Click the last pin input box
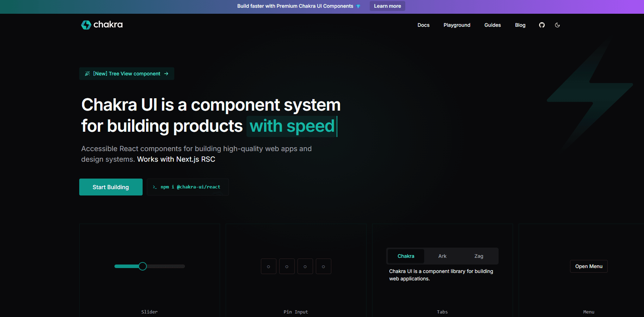Image resolution: width=644 pixels, height=317 pixels. (323, 266)
